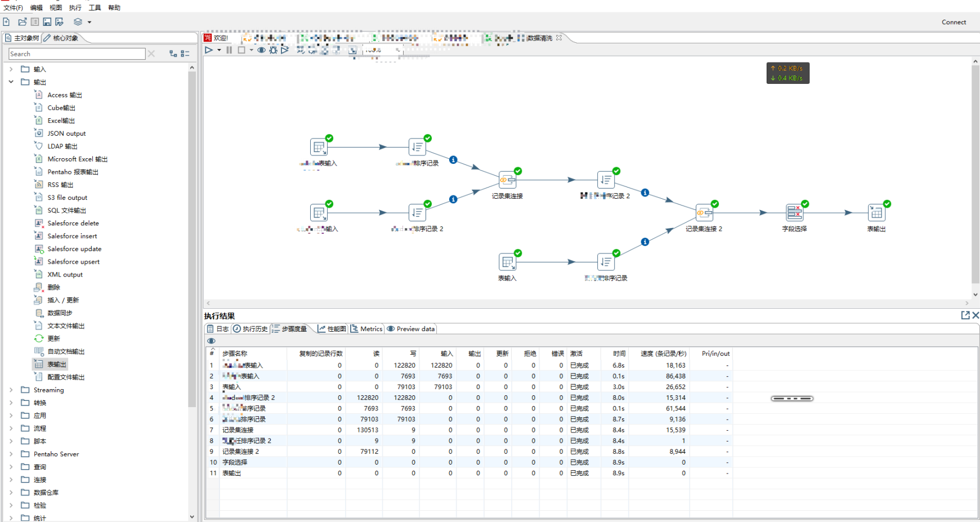The height and width of the screenshot is (522, 980).
Task: Switch to the 欢迎! tab
Action: point(217,38)
